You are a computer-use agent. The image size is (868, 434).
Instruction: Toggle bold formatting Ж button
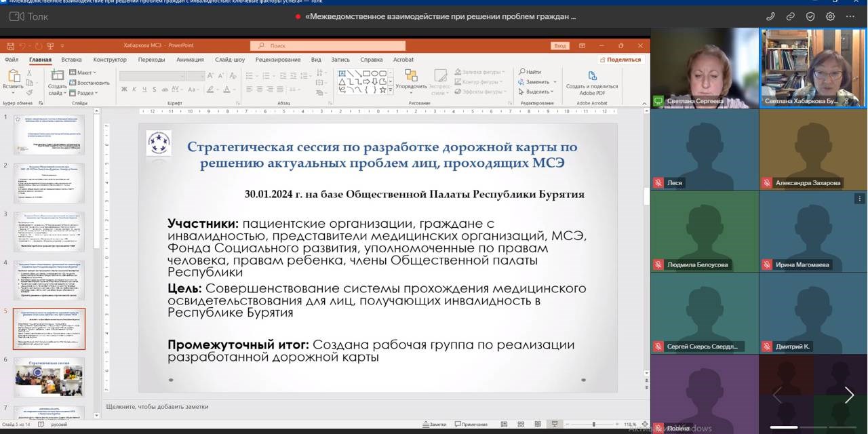(x=124, y=90)
